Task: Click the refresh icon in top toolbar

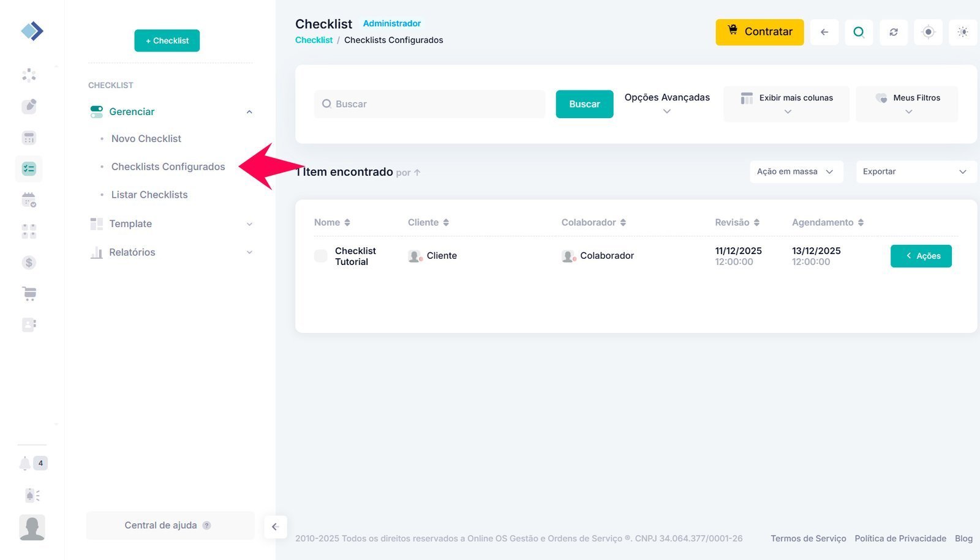Action: coord(894,32)
